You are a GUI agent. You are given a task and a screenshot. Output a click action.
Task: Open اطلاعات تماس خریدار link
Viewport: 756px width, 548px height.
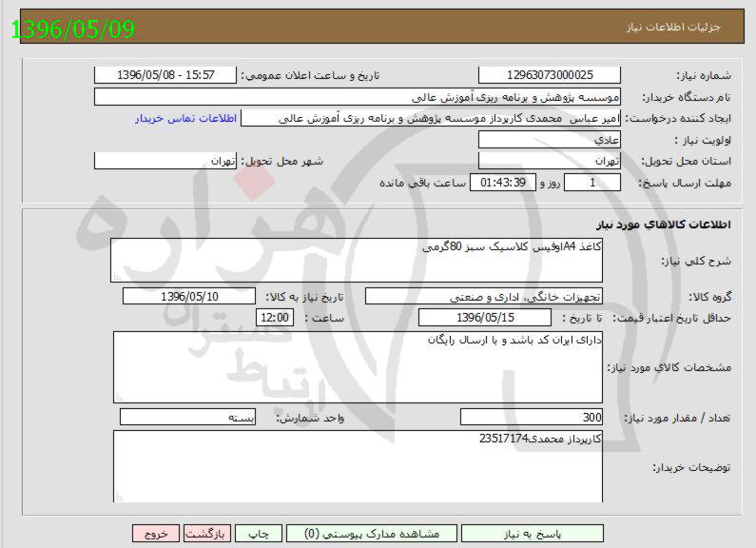[x=185, y=118]
